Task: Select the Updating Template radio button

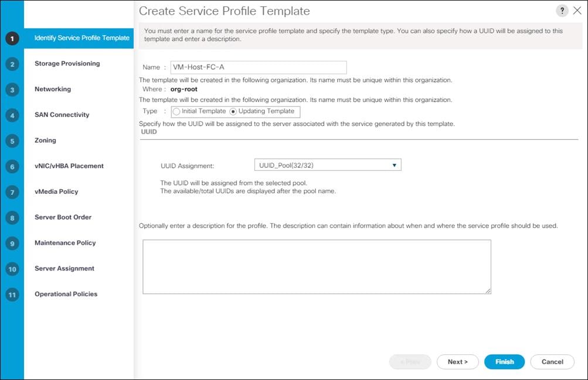Action: pyautogui.click(x=233, y=111)
